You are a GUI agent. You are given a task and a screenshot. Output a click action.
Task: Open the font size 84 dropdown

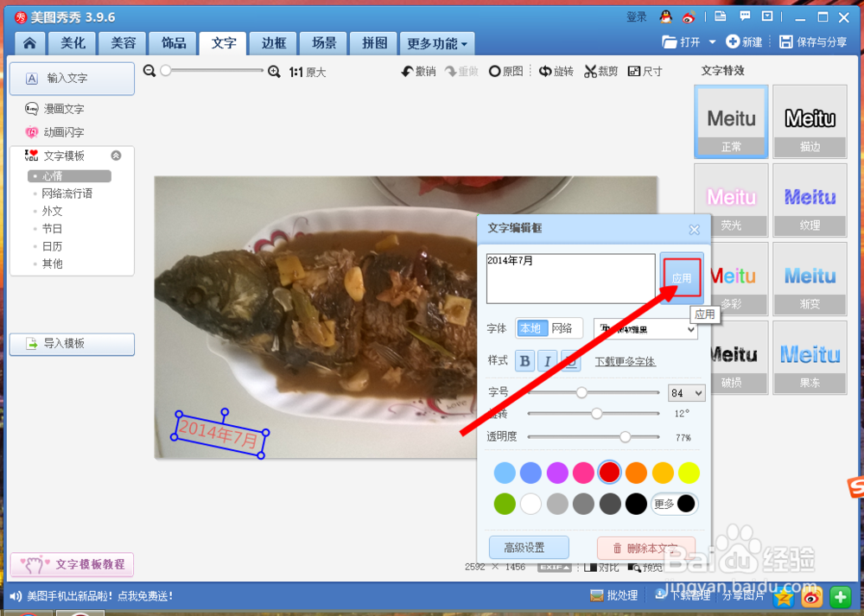686,393
